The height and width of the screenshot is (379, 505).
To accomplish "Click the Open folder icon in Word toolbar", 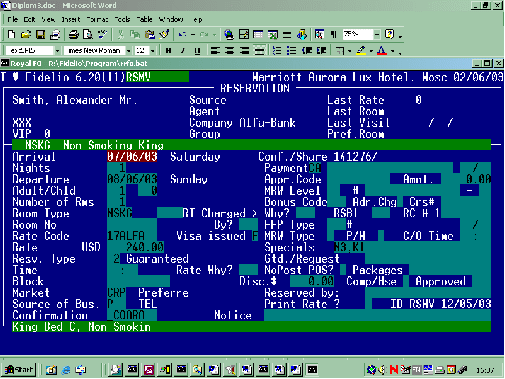I will [26, 34].
